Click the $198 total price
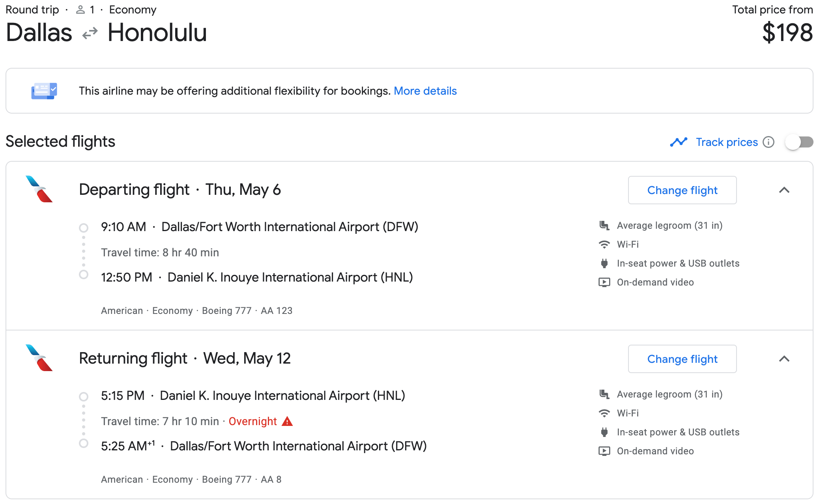This screenshot has width=819, height=504. pos(787,32)
